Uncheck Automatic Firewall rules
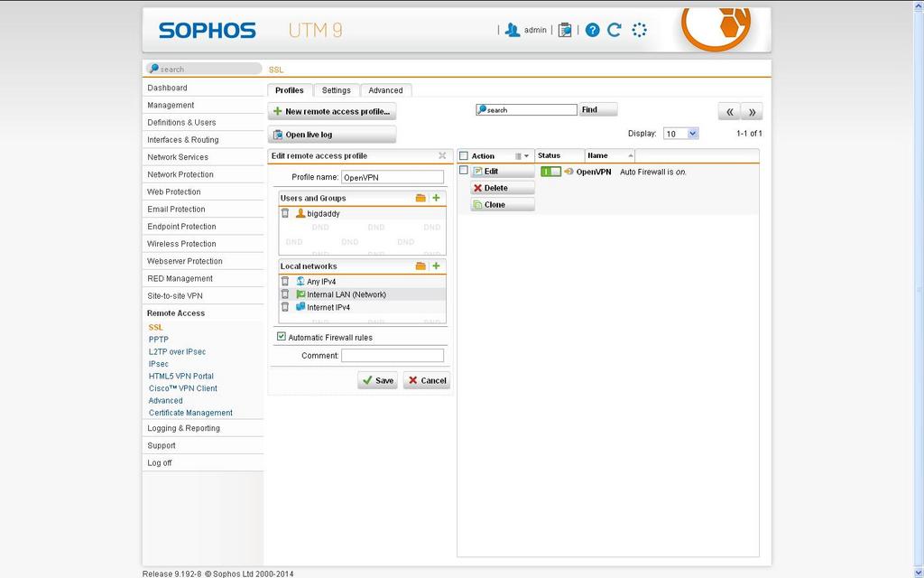The image size is (924, 578). tap(282, 337)
